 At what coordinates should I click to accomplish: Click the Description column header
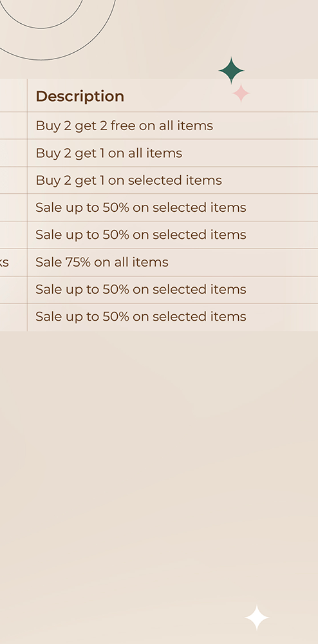click(x=80, y=96)
